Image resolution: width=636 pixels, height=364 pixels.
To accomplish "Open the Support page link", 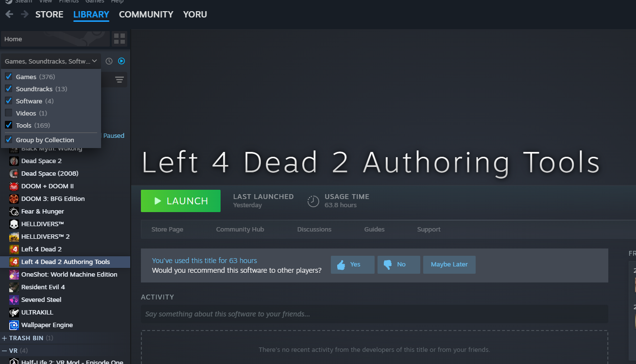I will [x=429, y=230].
